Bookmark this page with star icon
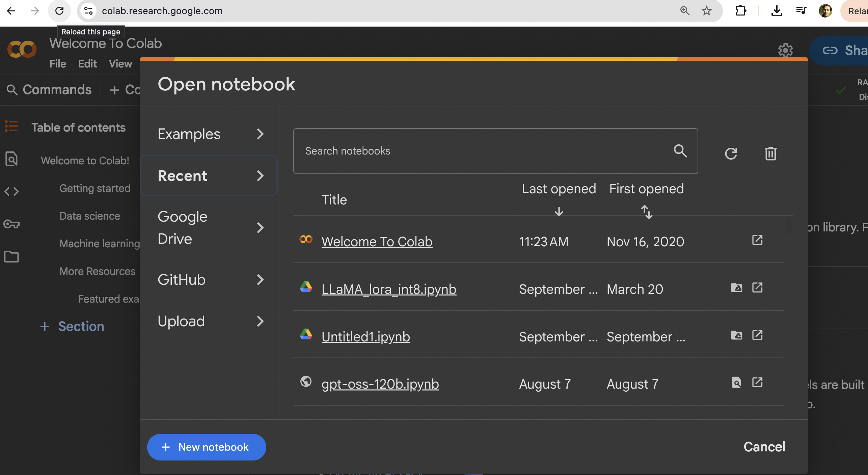 pyautogui.click(x=706, y=11)
